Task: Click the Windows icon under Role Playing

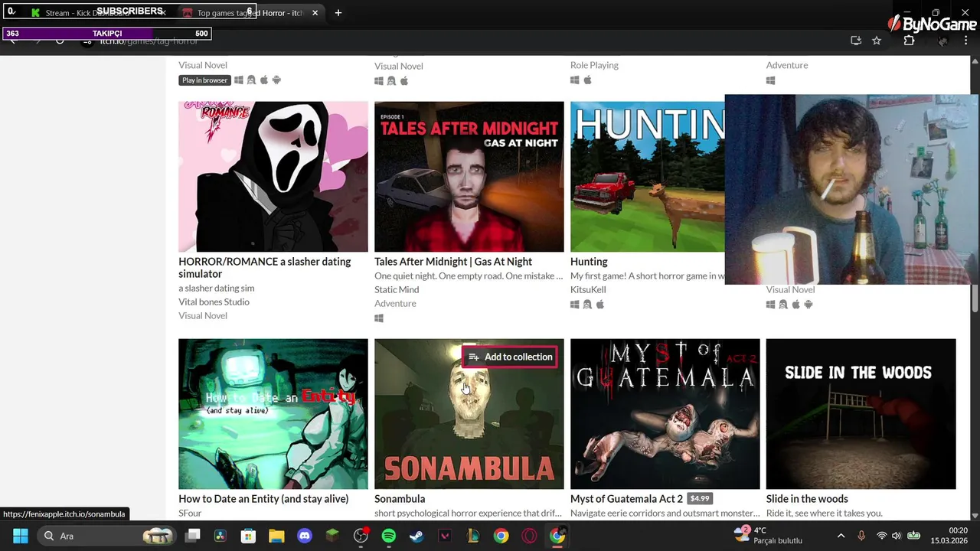Action: [575, 80]
